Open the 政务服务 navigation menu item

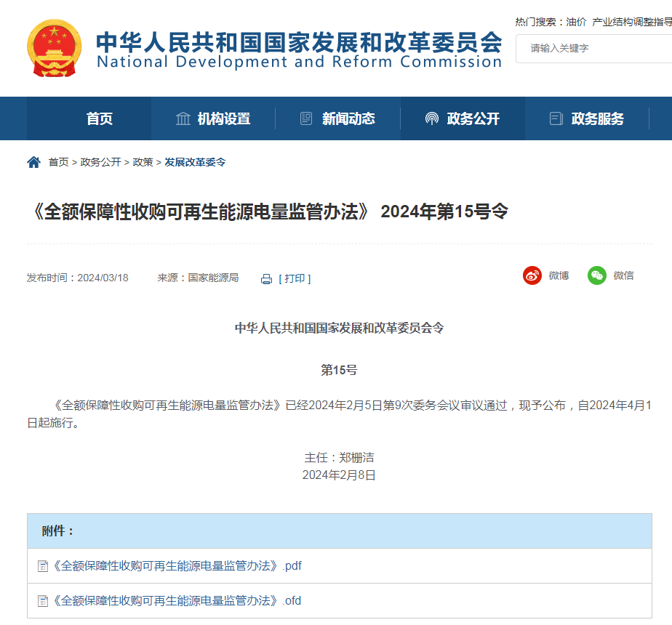(x=597, y=118)
